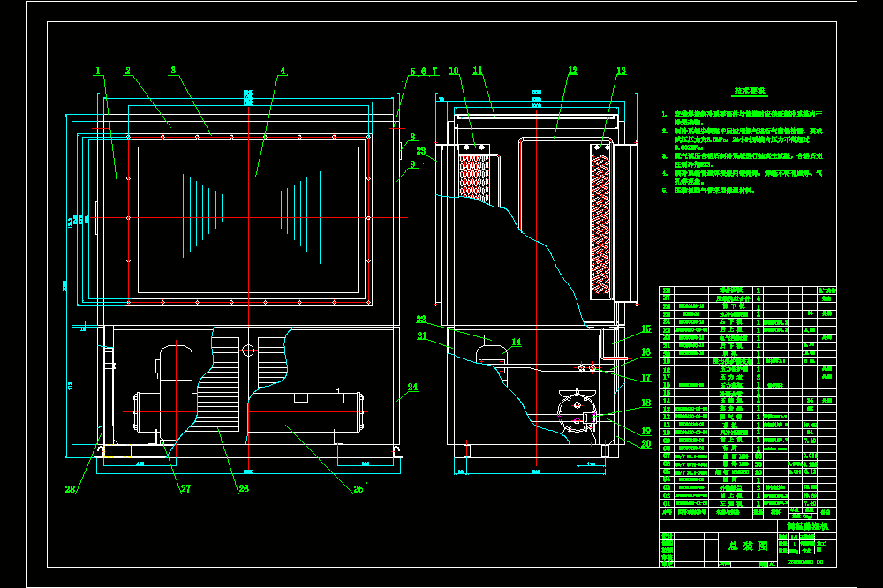Select callout number 13 label
The image size is (883, 588).
click(621, 71)
